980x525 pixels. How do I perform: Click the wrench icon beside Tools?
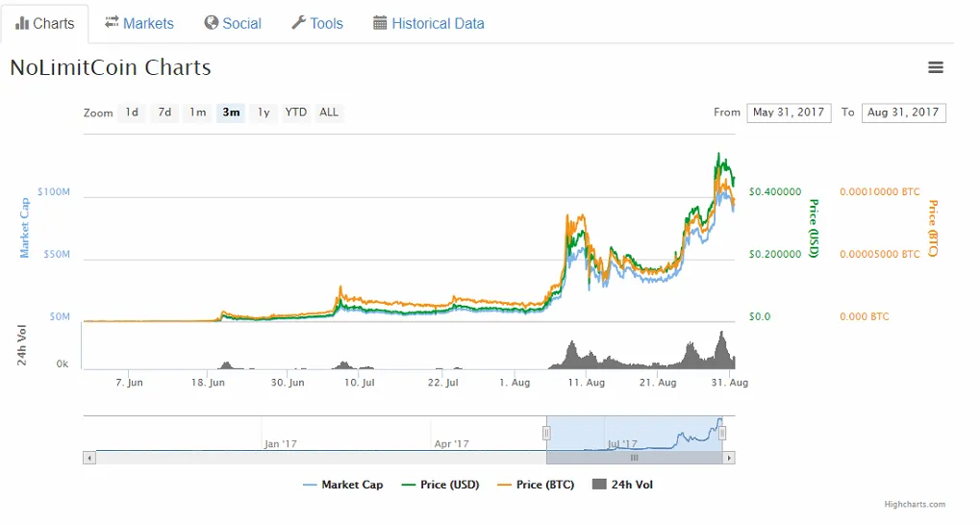pyautogui.click(x=298, y=23)
